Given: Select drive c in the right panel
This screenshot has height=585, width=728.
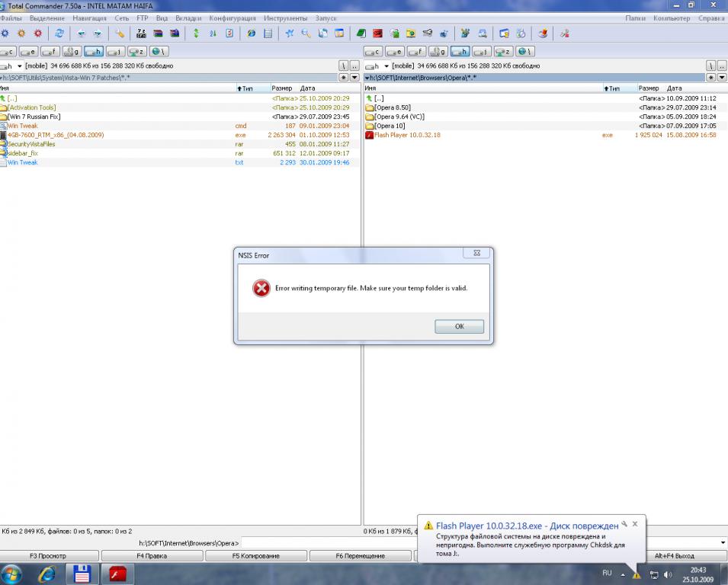Looking at the screenshot, I should [x=373, y=52].
